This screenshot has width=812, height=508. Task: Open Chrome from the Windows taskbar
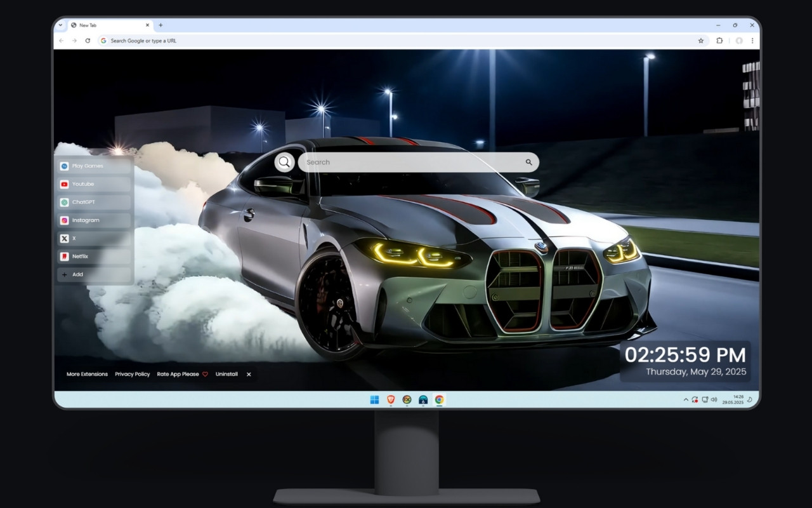(x=438, y=400)
